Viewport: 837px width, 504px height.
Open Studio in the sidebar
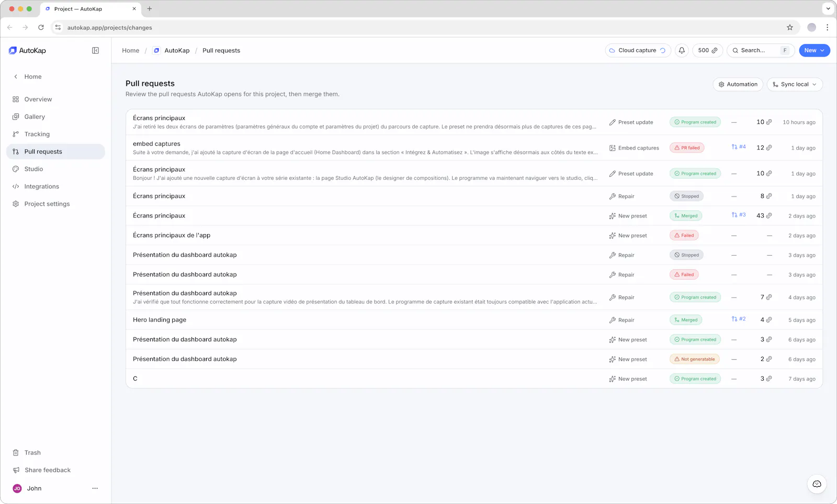55,169
